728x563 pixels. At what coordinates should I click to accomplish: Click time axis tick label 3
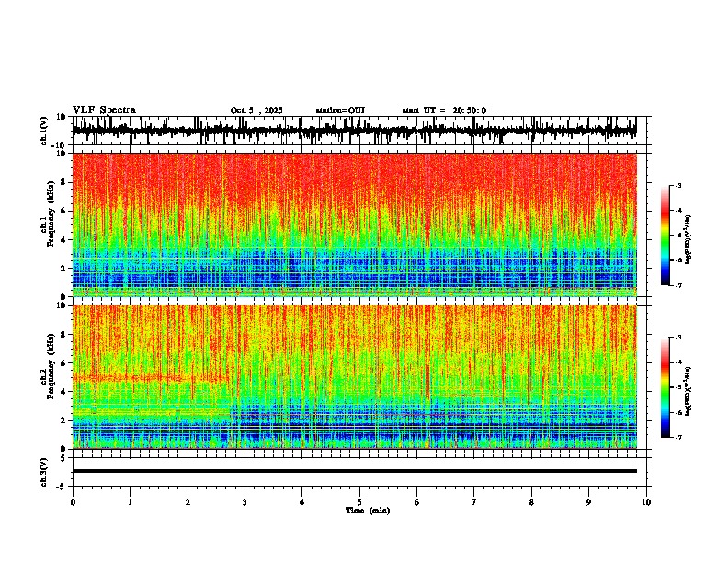245,502
